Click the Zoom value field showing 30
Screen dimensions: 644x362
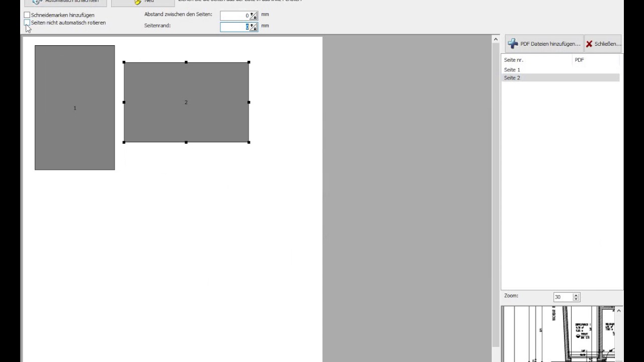tap(563, 297)
